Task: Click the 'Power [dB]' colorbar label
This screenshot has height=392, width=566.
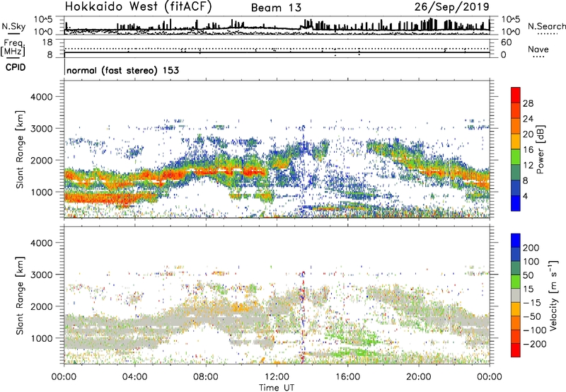Action: [540, 149]
